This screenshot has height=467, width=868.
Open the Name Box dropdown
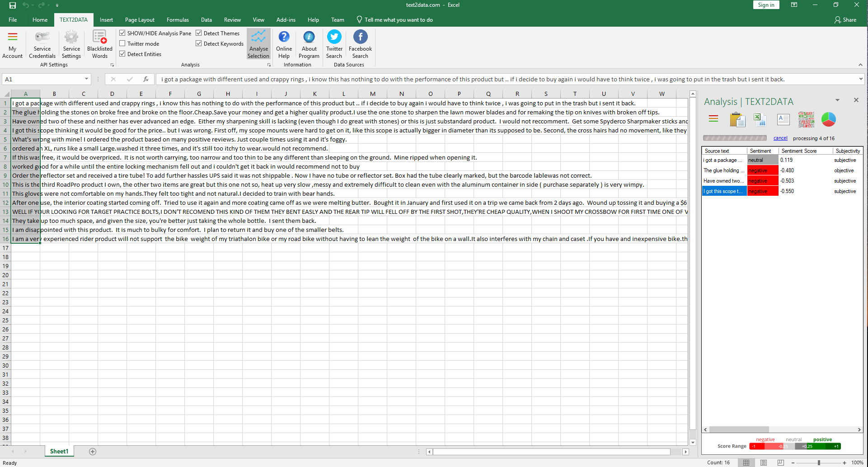tap(86, 79)
